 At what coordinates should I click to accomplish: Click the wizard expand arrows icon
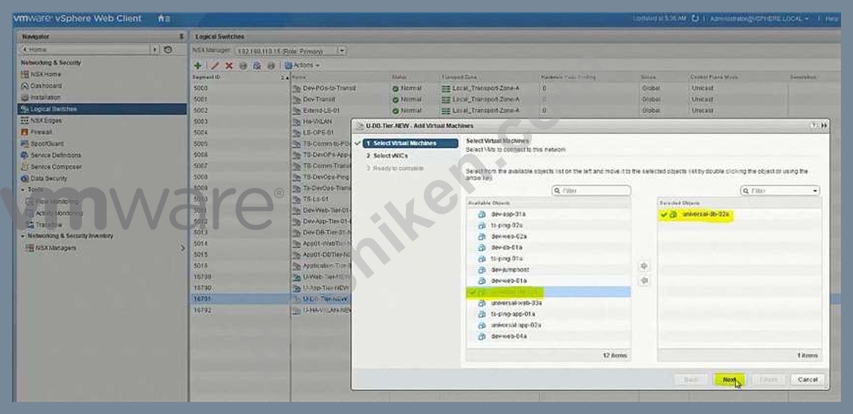(824, 126)
